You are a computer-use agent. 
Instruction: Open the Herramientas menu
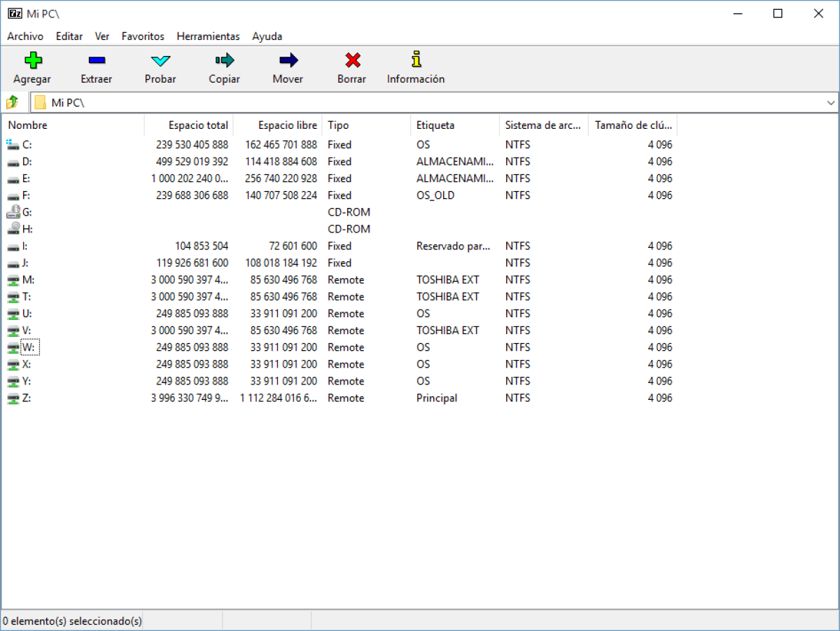(x=208, y=36)
